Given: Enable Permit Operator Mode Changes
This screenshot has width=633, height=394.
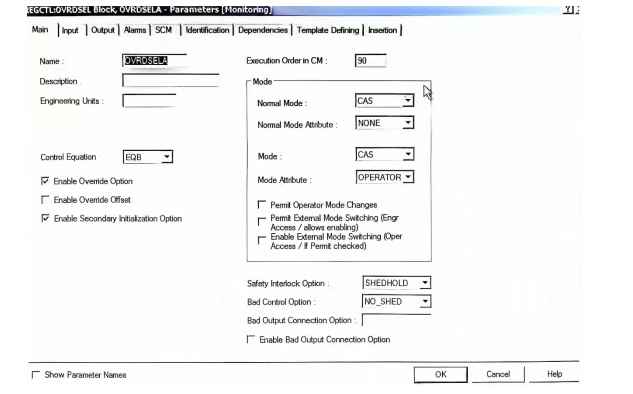Looking at the screenshot, I should tap(262, 205).
